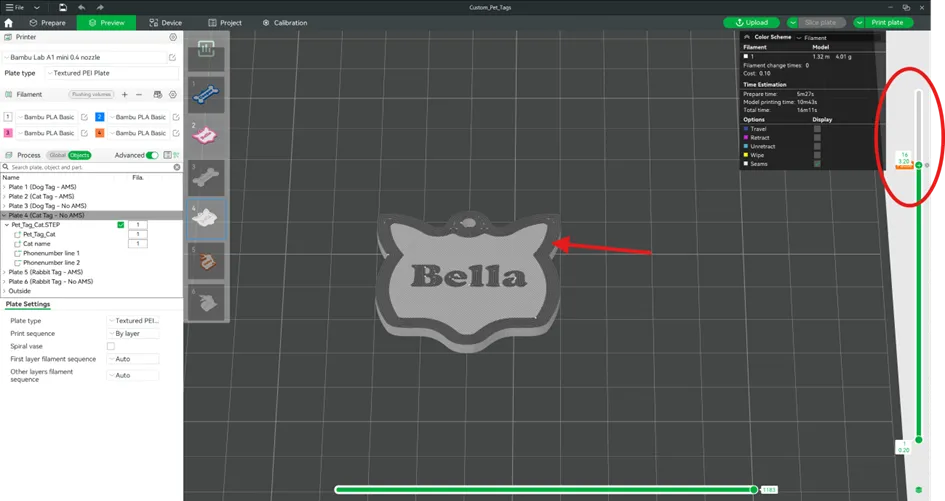Collapse the Color Scheme legend panel
This screenshot has height=501, width=945.
[747, 37]
